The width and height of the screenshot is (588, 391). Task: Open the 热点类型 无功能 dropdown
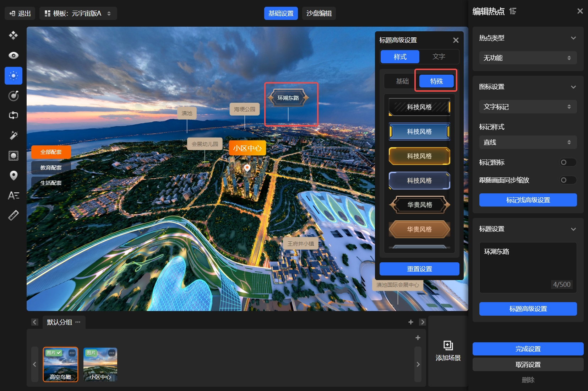point(528,58)
